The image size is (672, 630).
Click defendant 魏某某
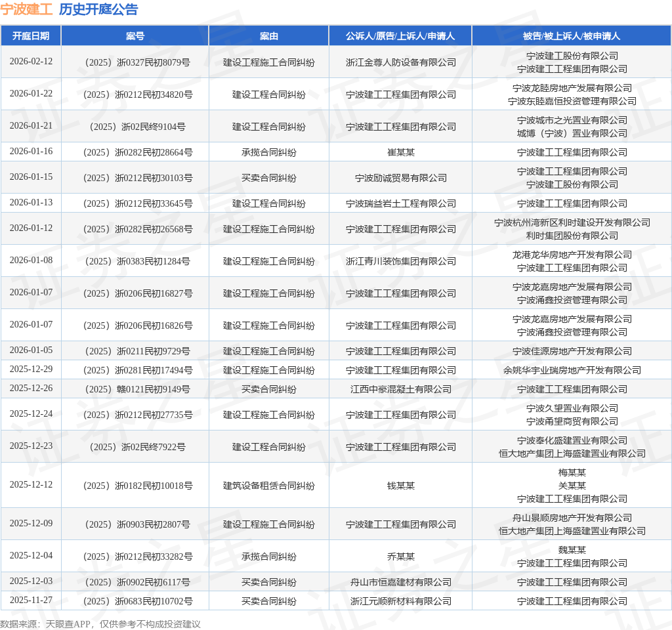pos(572,551)
